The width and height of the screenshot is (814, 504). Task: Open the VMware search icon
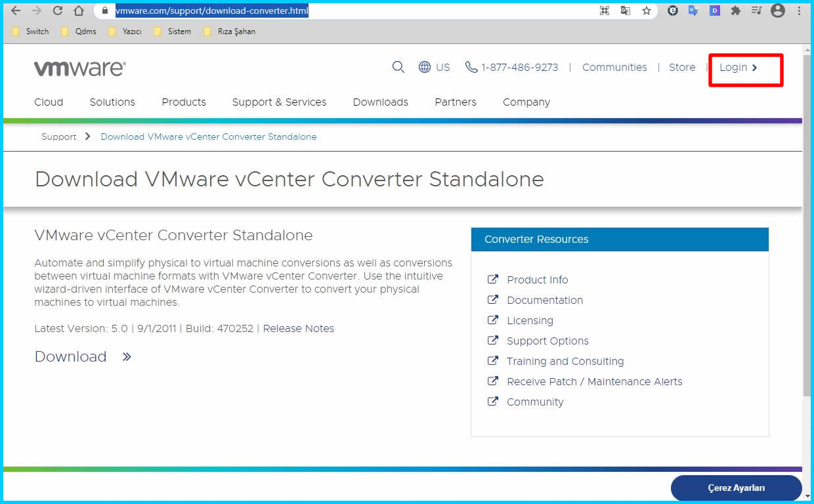[x=398, y=67]
